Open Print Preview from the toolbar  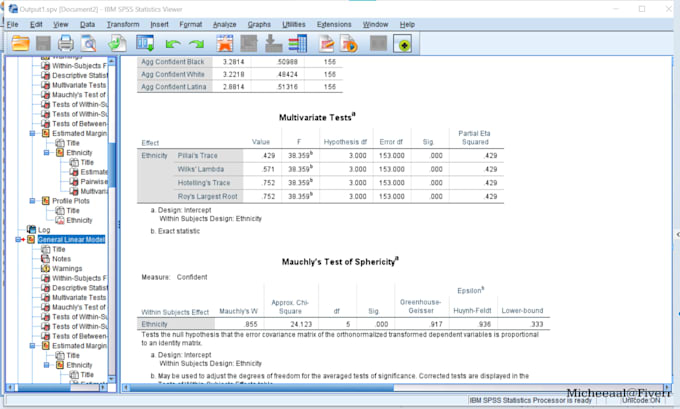point(89,44)
